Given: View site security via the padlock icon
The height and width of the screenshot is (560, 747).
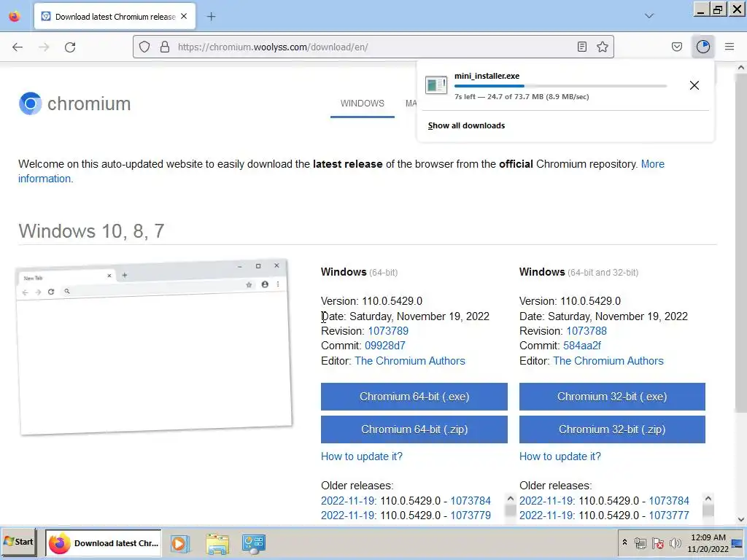Looking at the screenshot, I should pos(164,47).
